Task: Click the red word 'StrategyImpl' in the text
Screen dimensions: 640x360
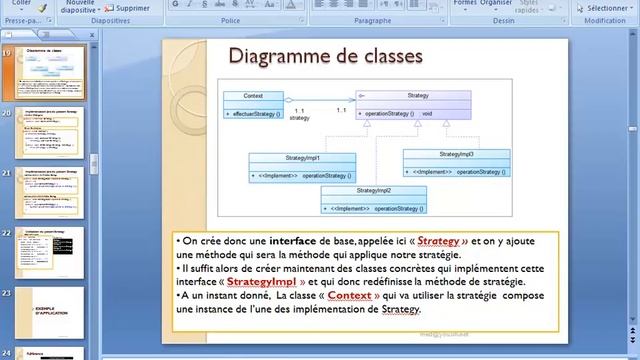Action: [x=261, y=282]
